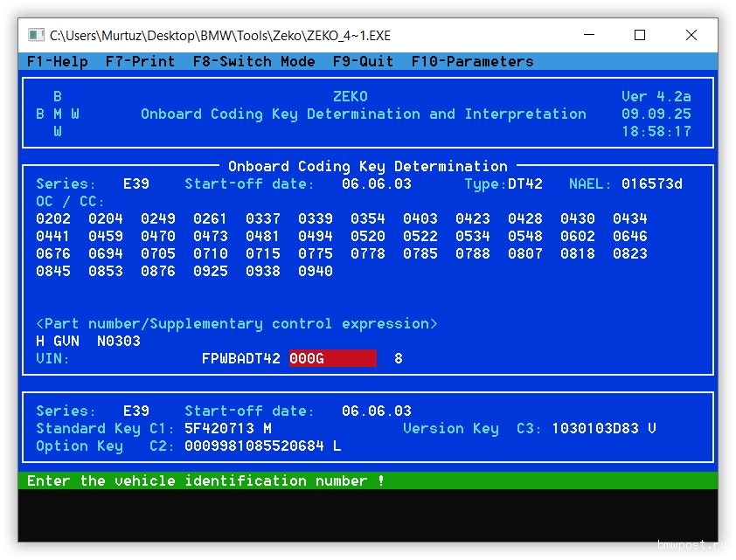Click the NAEL value 016573d
This screenshot has height=560, width=736.
click(651, 183)
